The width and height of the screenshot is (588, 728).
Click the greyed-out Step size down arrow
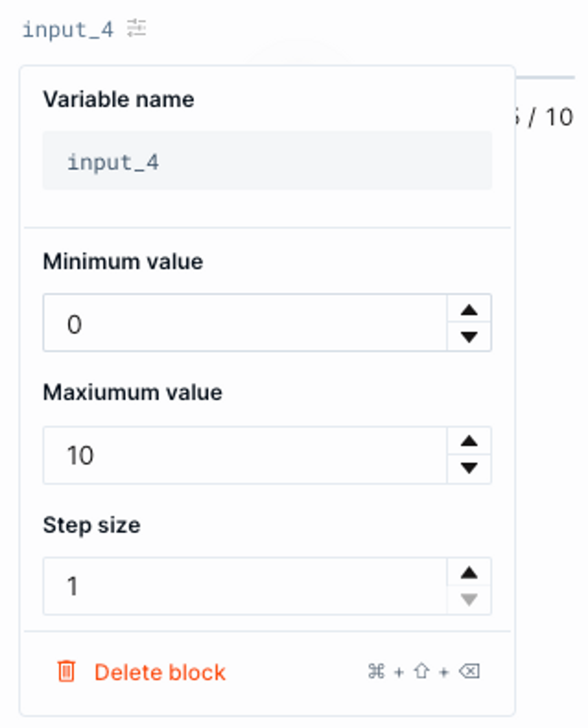(469, 600)
